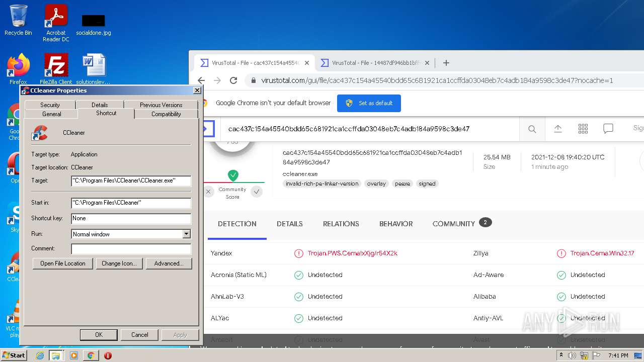Click Zillya Trojan.Cerna.Win32 detection result
The height and width of the screenshot is (362, 644).
[602, 253]
